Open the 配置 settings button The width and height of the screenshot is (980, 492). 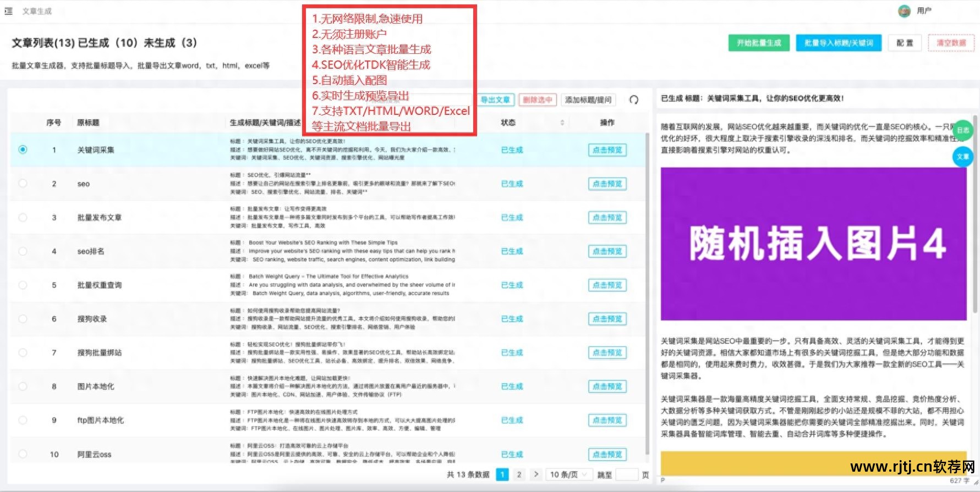905,43
